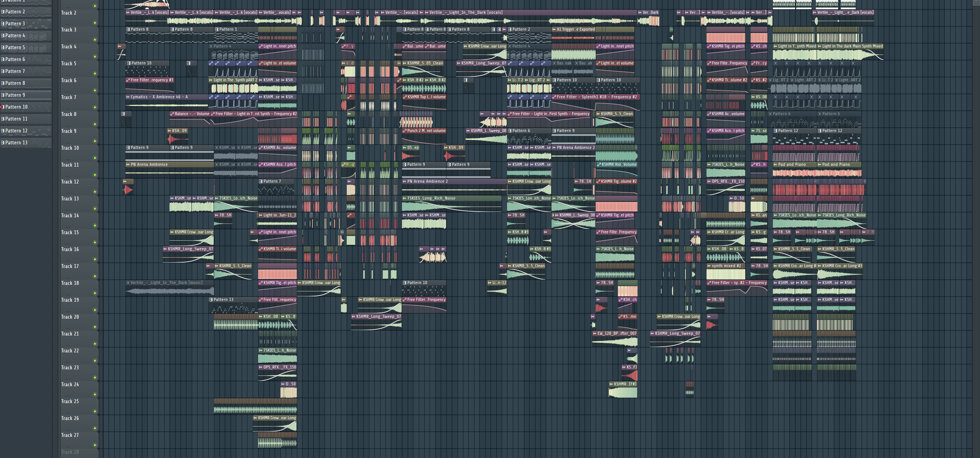The width and height of the screenshot is (980, 458).
Task: Click the automation icon on Free Filter..requency #3 clip
Action: tap(128, 80)
